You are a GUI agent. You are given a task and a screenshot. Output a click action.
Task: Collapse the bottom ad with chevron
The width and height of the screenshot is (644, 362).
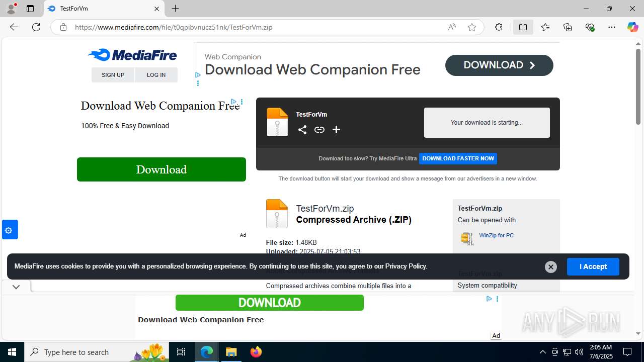click(16, 287)
